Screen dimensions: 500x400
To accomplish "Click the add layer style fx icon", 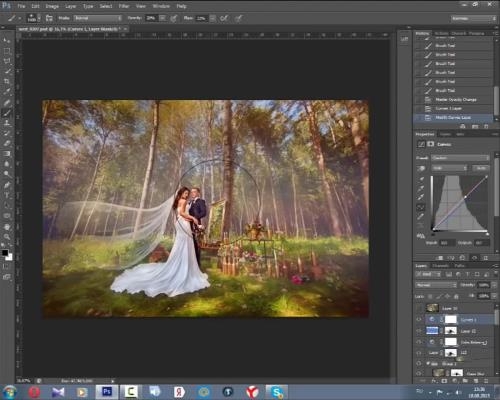I will pyautogui.click(x=434, y=381).
